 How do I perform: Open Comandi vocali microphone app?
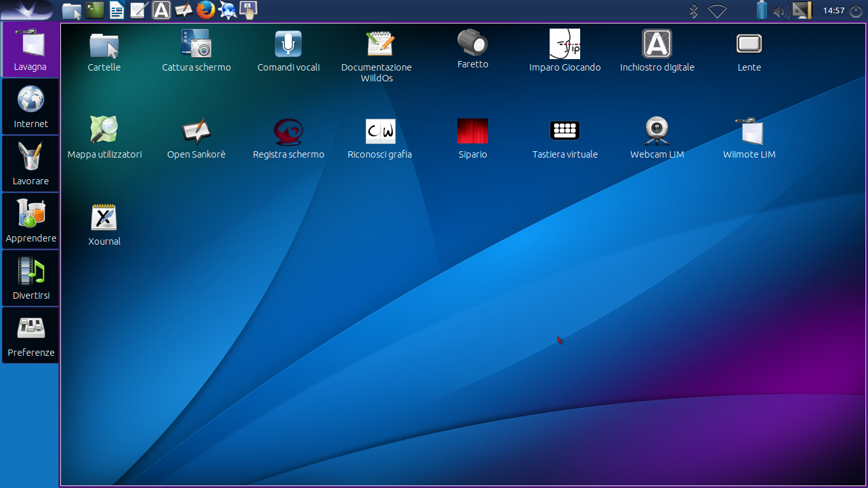[x=288, y=44]
